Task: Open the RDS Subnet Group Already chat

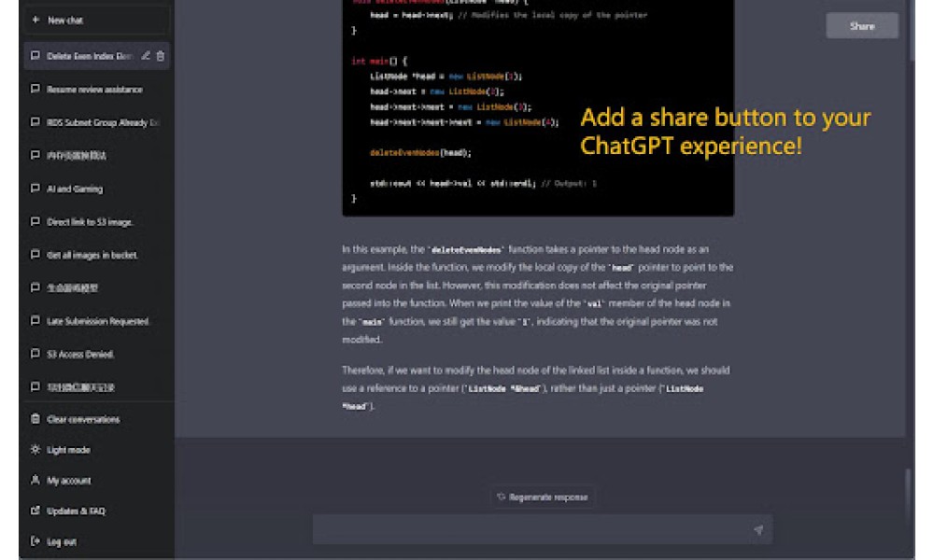Action: pyautogui.click(x=96, y=122)
